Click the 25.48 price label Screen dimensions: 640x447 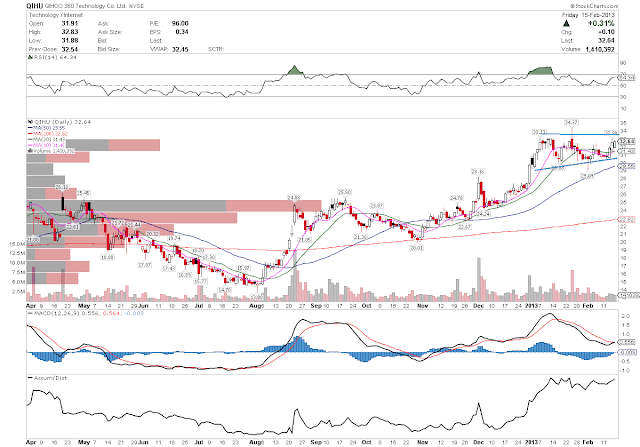83,193
